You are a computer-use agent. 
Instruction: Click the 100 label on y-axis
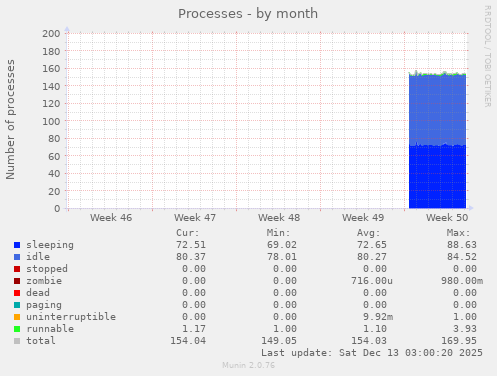click(51, 121)
